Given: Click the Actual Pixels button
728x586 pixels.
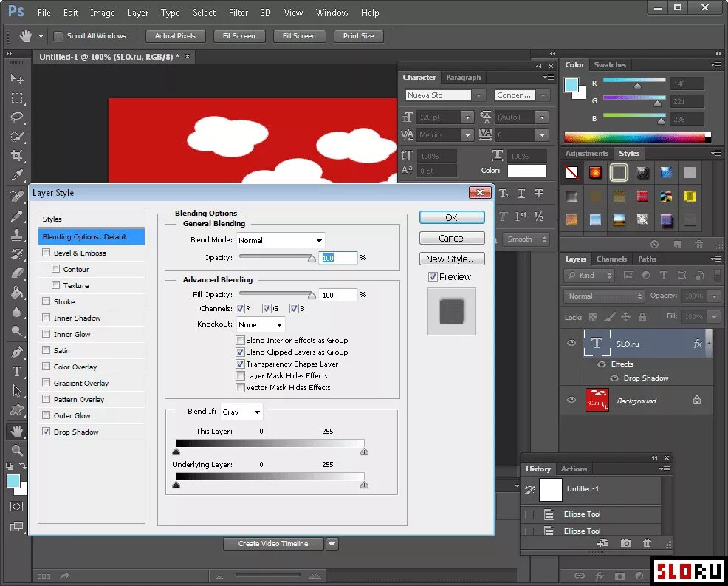Looking at the screenshot, I should coord(175,35).
